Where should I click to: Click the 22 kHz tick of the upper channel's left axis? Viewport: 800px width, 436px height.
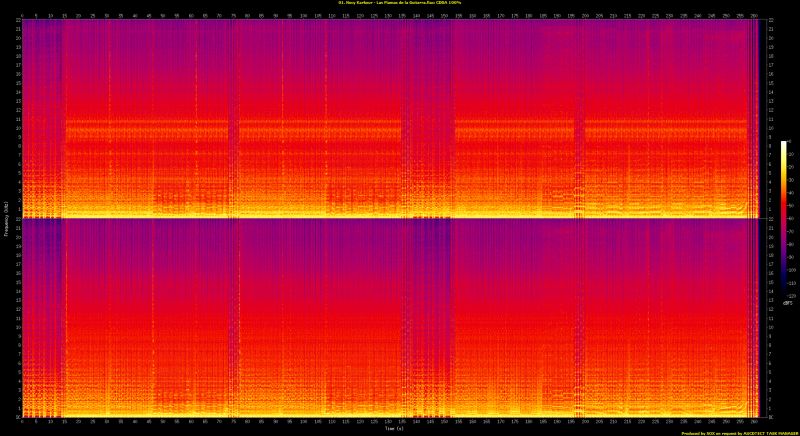16,22
